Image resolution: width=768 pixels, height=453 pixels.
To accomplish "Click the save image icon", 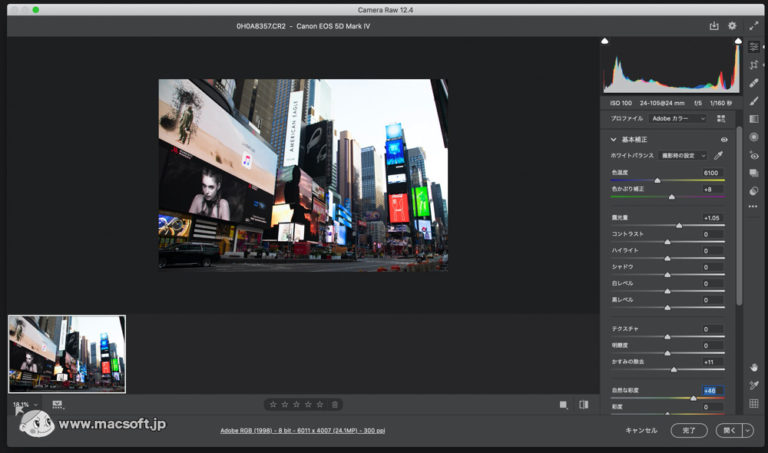I will tap(714, 26).
